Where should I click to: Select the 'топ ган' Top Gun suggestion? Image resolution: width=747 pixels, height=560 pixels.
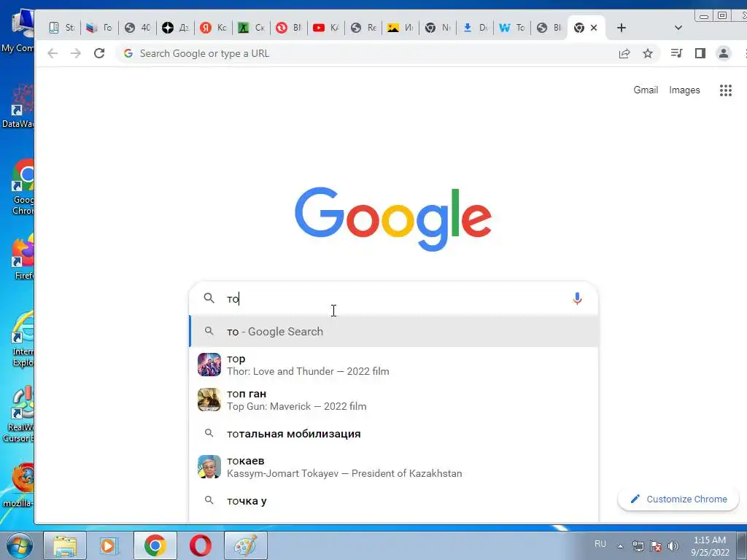(x=393, y=400)
